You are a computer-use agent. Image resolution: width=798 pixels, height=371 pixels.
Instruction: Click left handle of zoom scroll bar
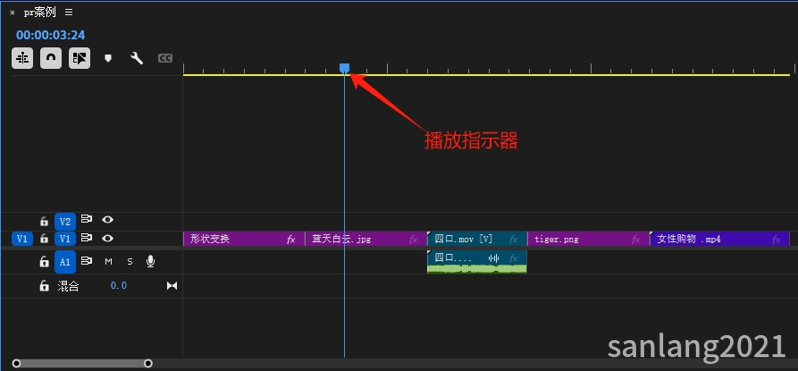pos(16,363)
